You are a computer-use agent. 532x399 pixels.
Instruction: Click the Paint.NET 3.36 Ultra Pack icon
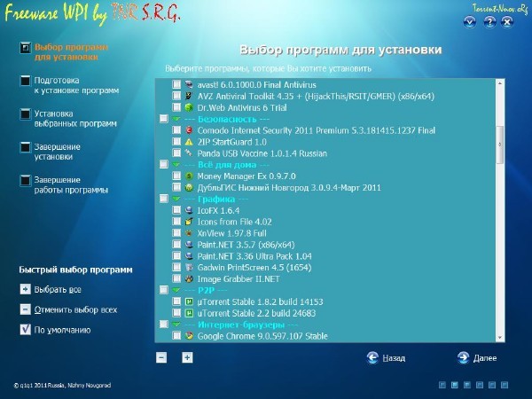pyautogui.click(x=189, y=256)
